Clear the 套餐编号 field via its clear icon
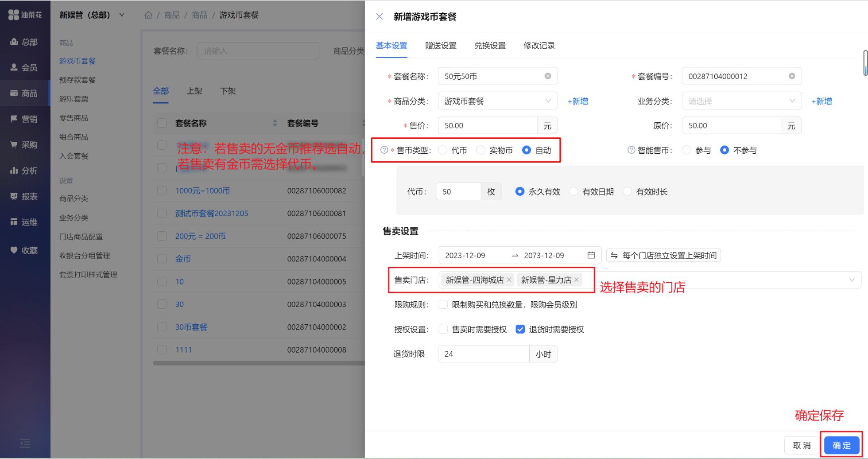Viewport: 868px width, 459px height. 792,76
